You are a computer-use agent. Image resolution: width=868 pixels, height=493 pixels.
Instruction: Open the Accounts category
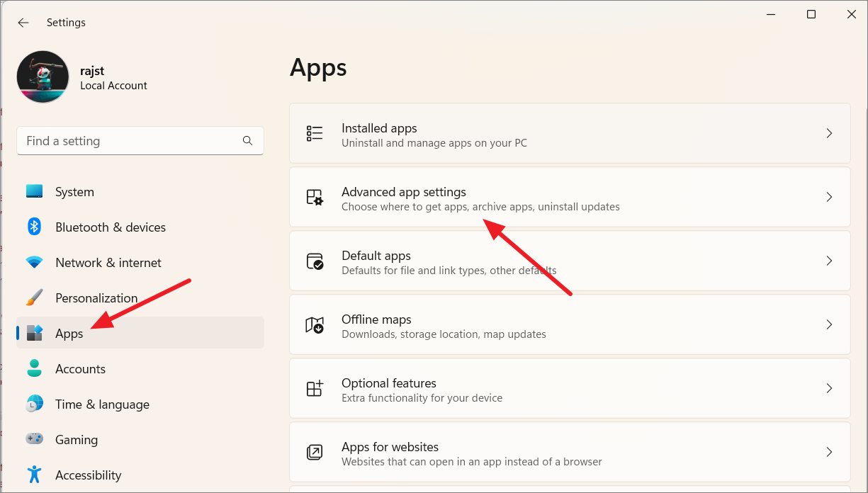tap(140, 369)
